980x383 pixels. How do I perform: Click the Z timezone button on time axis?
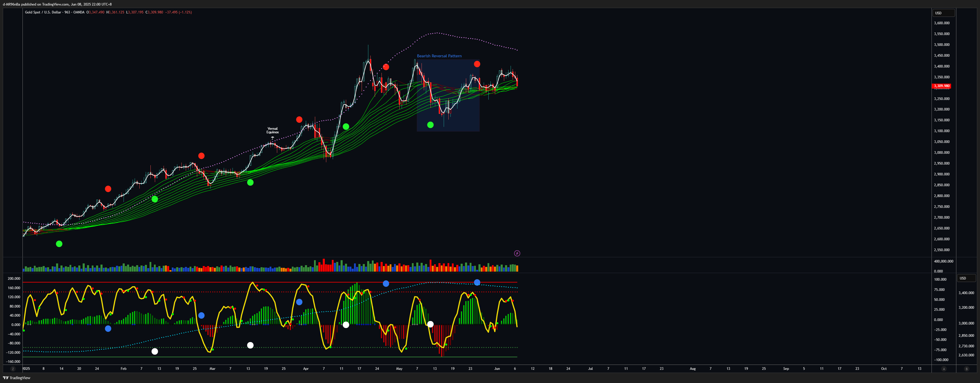[x=13, y=369]
